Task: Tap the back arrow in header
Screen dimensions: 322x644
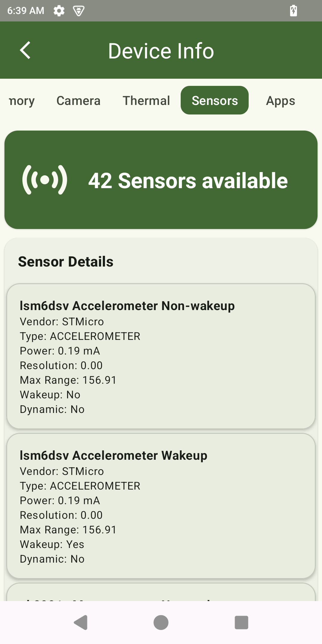Action: (25, 50)
